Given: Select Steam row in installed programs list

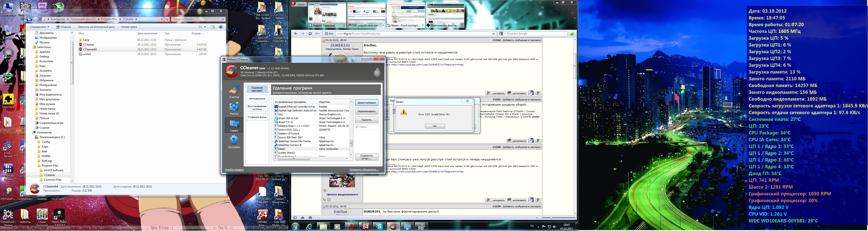Looking at the screenshot, I should click(311, 149).
